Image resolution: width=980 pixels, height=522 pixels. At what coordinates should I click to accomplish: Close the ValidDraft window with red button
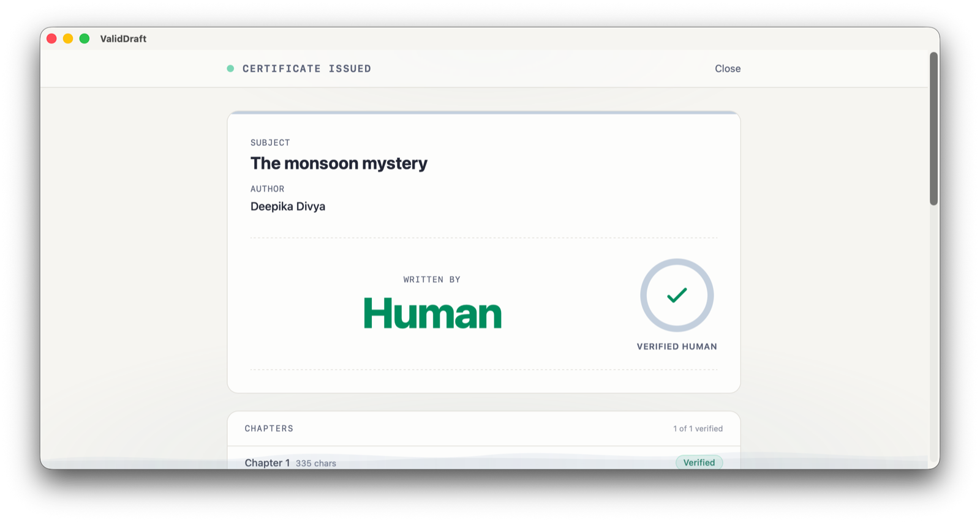[x=51, y=39]
